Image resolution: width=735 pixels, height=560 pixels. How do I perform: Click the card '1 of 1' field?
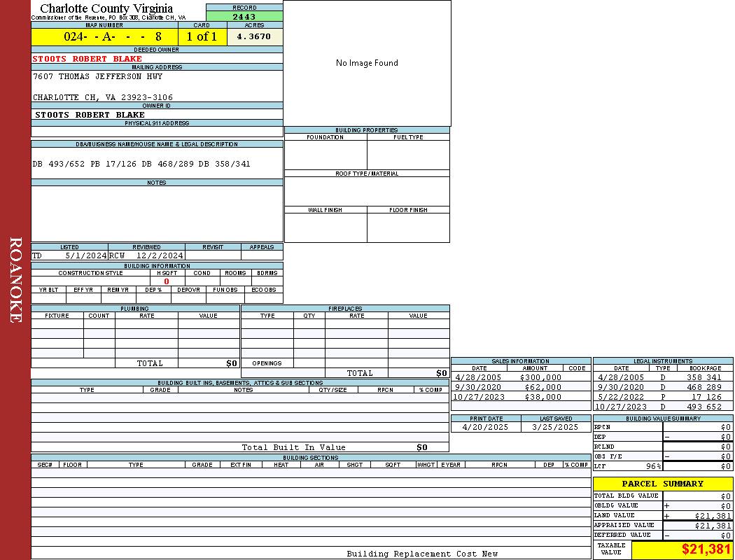point(202,36)
